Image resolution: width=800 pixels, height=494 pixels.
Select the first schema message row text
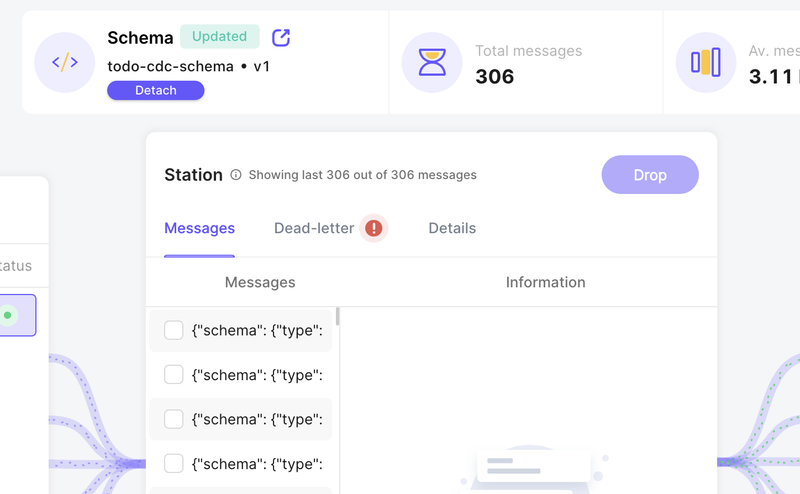(257, 331)
